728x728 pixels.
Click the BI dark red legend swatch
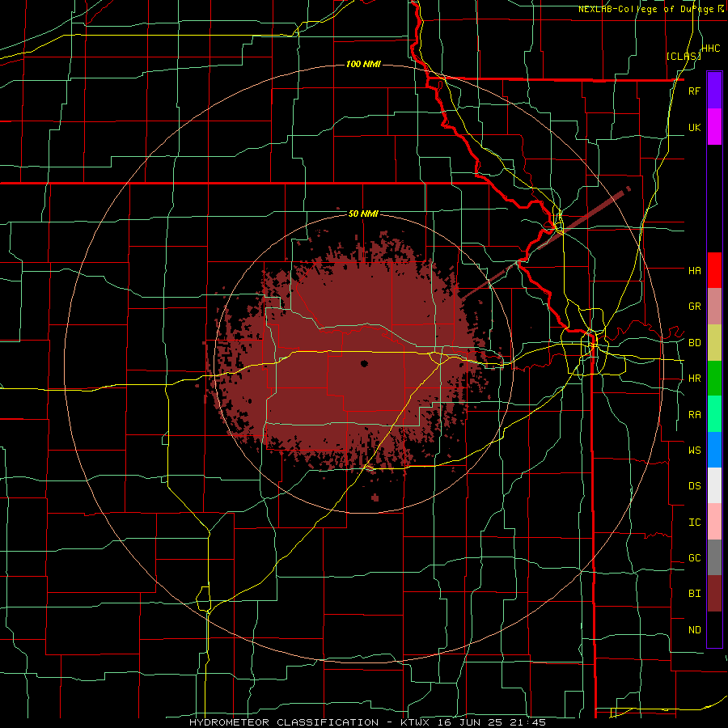point(714,594)
